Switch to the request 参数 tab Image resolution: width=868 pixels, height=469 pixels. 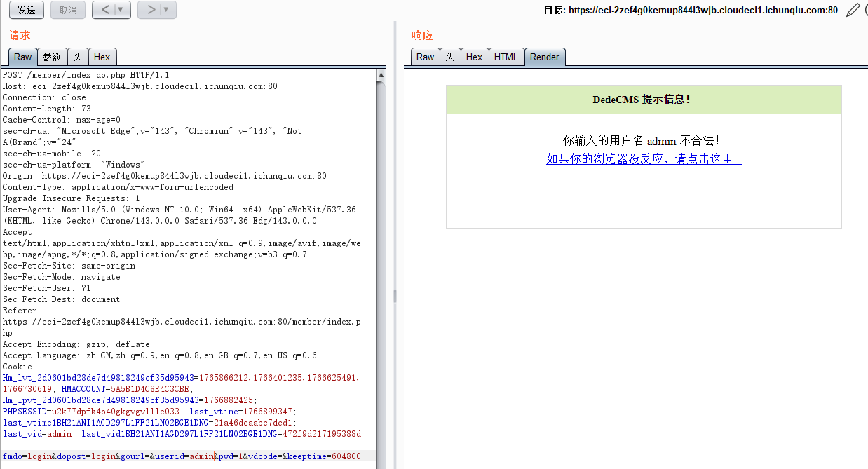pyautogui.click(x=52, y=57)
